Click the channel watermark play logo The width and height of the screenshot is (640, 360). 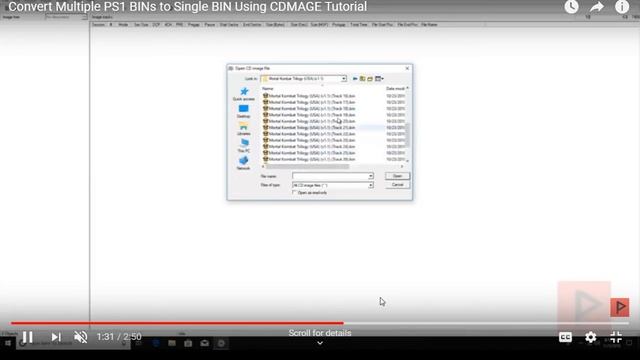coord(620,307)
